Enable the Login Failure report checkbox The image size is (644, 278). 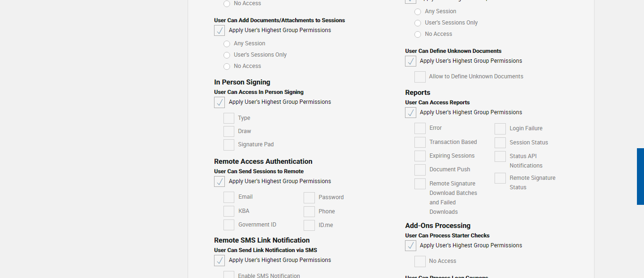point(500,128)
